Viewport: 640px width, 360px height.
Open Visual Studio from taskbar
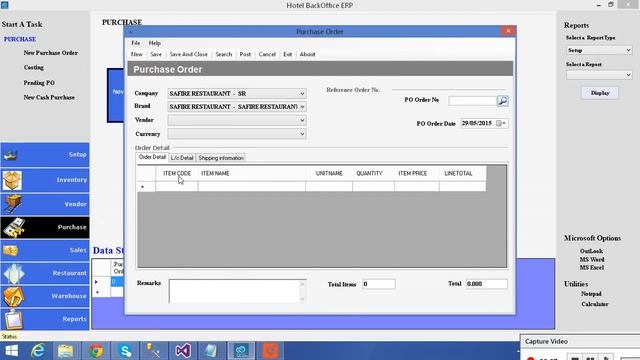[183, 351]
